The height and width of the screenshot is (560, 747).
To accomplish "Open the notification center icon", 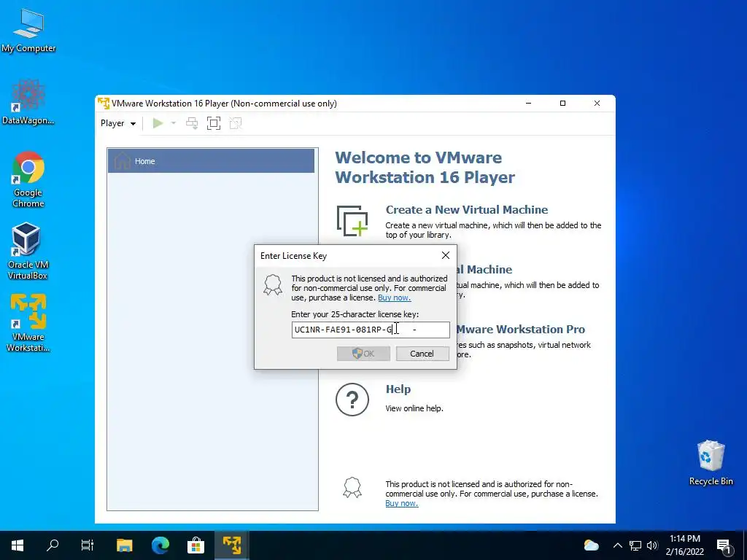I will 724,545.
